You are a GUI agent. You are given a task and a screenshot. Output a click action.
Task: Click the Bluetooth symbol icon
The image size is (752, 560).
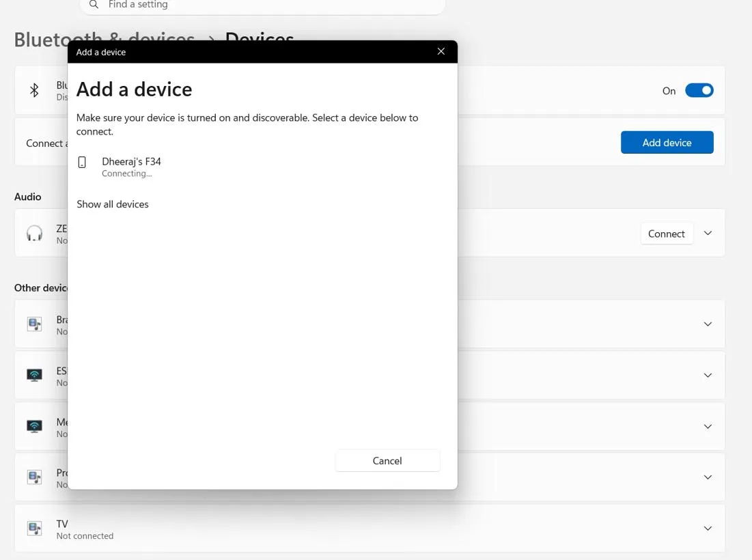(x=34, y=90)
